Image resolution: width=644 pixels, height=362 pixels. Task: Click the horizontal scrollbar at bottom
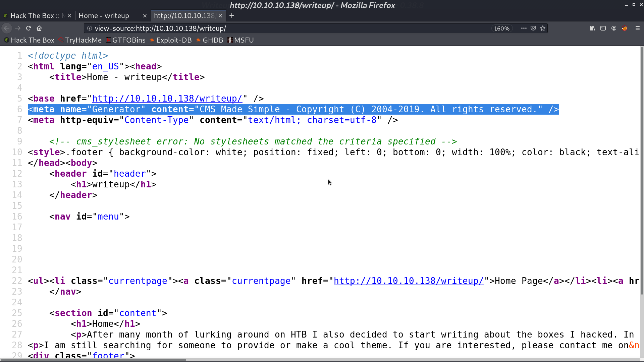pos(93,360)
